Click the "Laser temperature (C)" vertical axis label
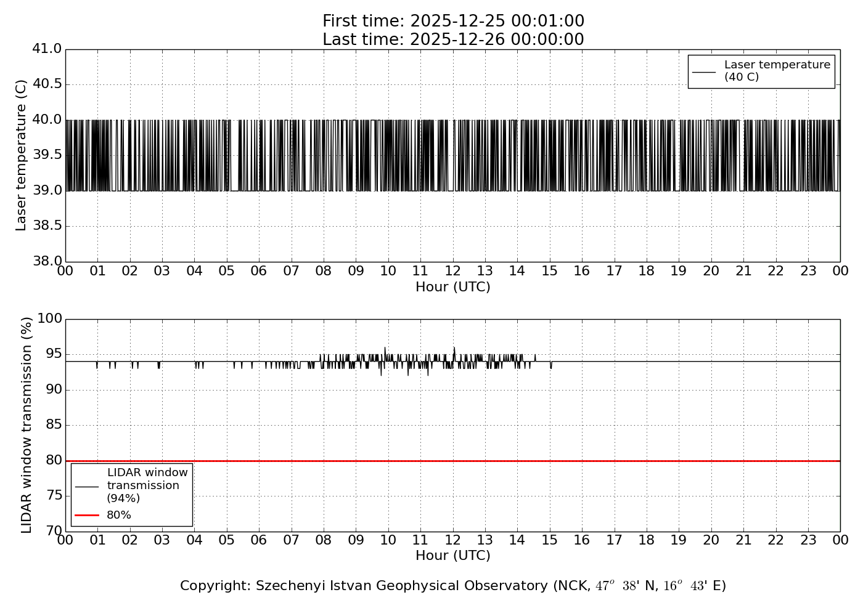The image size is (863, 616). click(x=22, y=155)
